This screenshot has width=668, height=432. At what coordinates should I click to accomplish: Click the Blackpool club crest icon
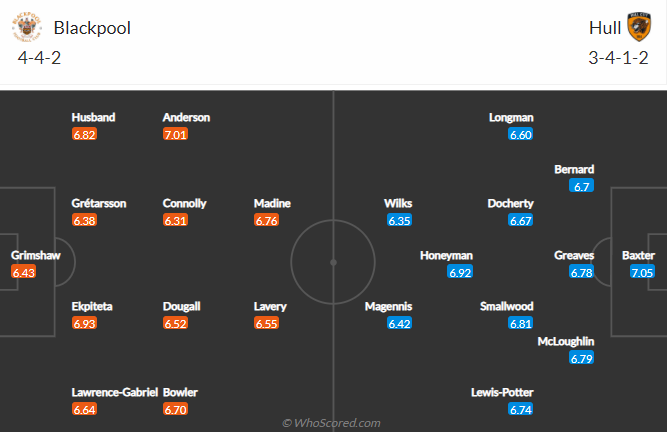click(27, 27)
